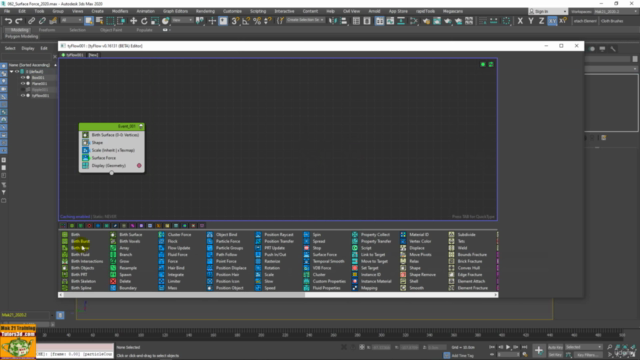Toggle the Auto Key button
The image size is (640, 360).
tap(555, 347)
